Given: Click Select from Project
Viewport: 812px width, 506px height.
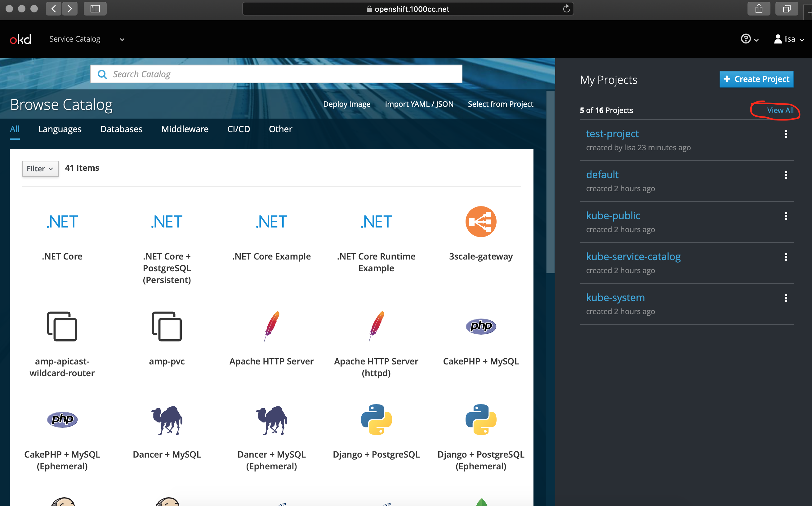Looking at the screenshot, I should pos(500,104).
